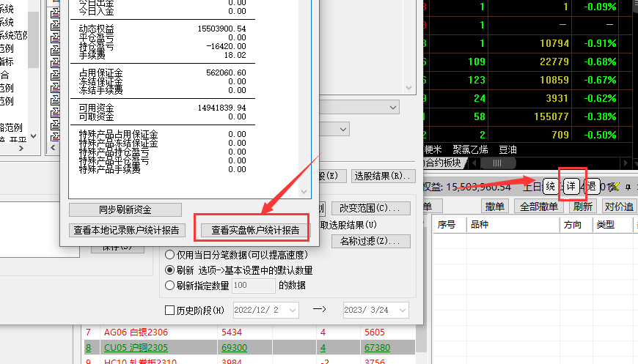Image resolution: width=638 pixels, height=364 pixels.
Task: Click 名称过滤(Z)... button
Action: click(x=370, y=241)
